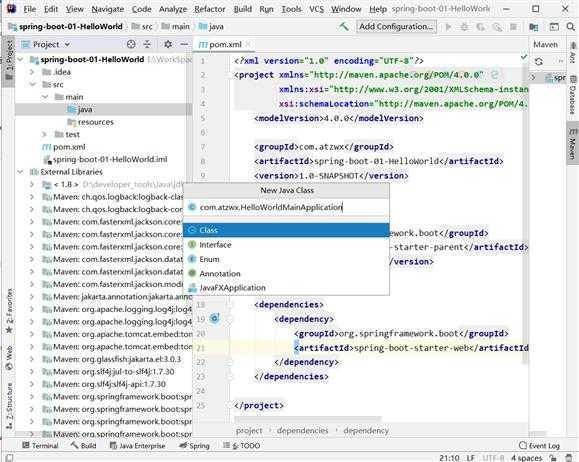Open the Spring tool window

pyautogui.click(x=194, y=446)
